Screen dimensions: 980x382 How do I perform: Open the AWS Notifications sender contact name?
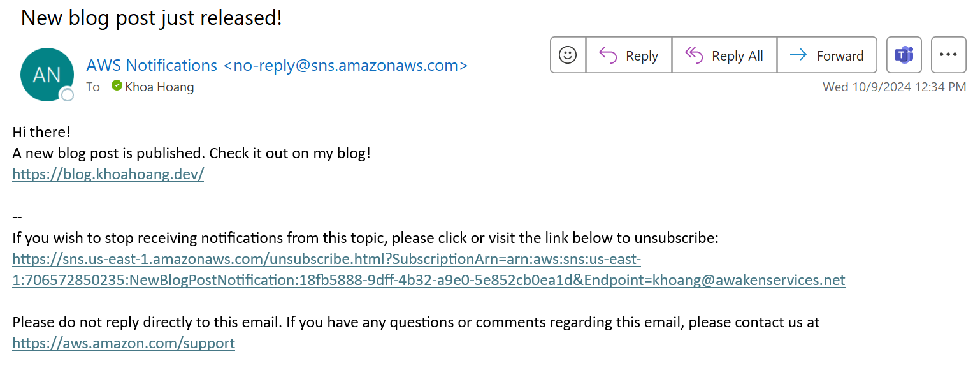pyautogui.click(x=152, y=65)
